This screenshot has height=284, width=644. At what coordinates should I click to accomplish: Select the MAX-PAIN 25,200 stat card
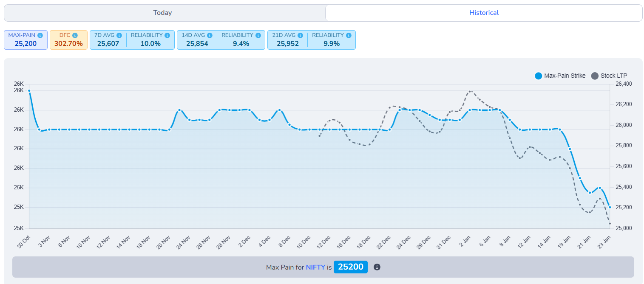pyautogui.click(x=26, y=39)
